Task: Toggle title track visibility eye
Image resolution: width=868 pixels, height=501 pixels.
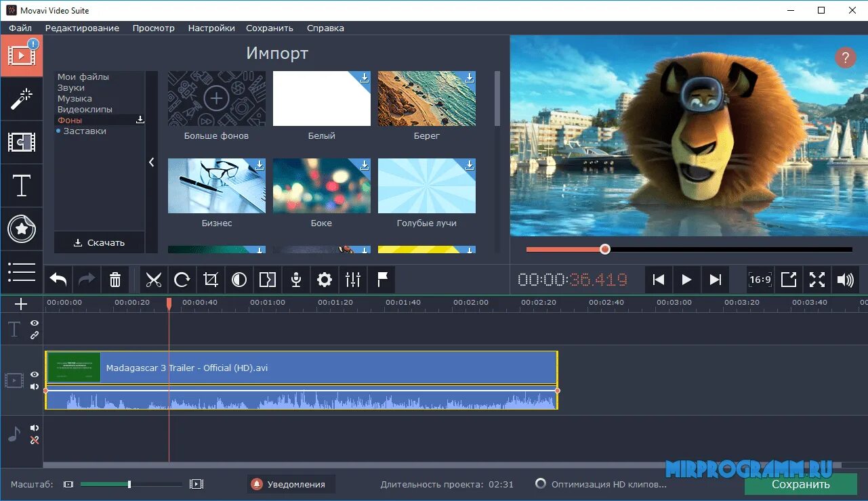Action: [35, 323]
